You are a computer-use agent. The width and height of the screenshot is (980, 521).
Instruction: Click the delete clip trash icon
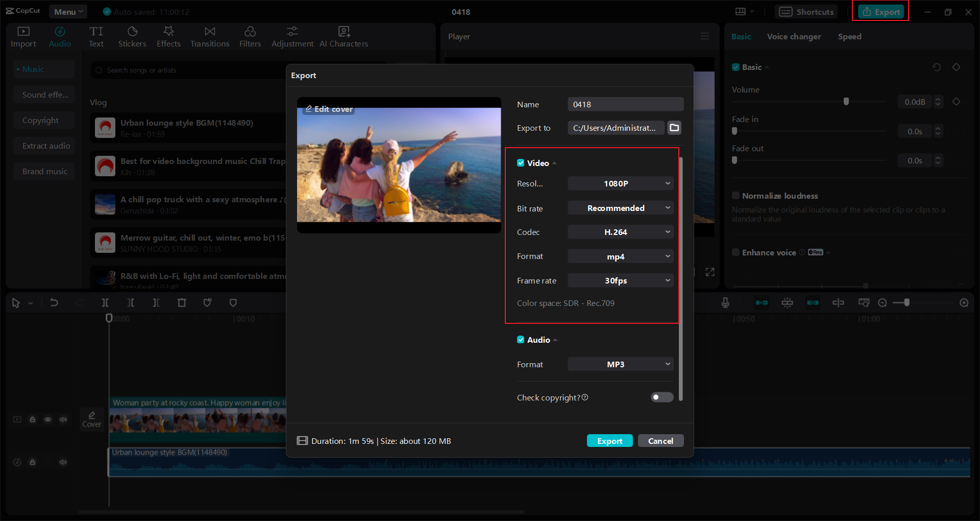tap(182, 303)
